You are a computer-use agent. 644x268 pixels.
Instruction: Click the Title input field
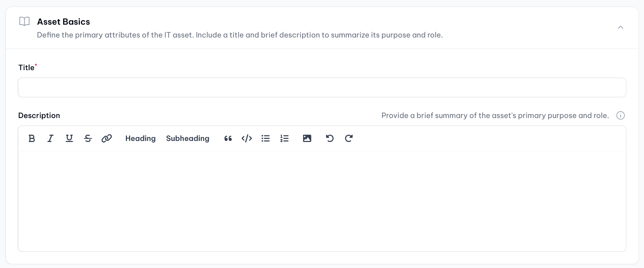point(322,87)
